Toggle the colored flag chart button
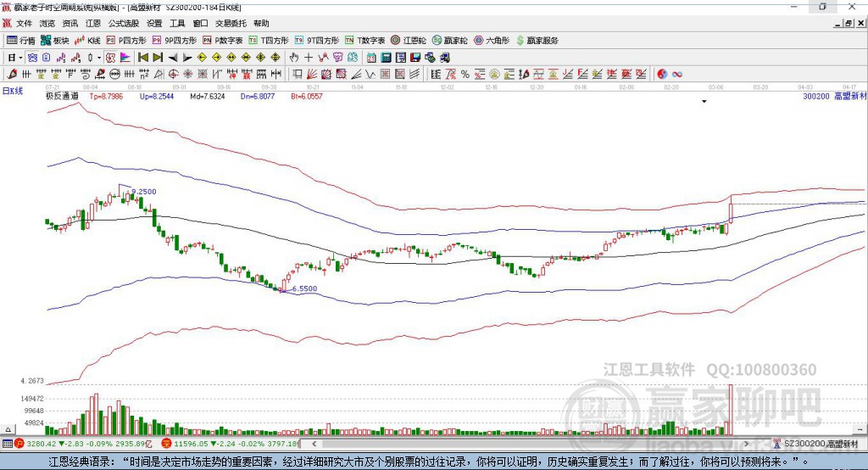 [125, 57]
